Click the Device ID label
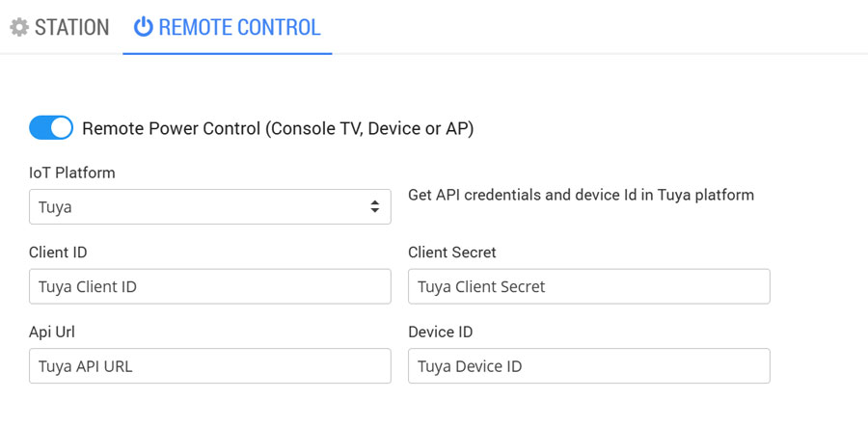Image resolution: width=868 pixels, height=426 pixels. (x=441, y=333)
